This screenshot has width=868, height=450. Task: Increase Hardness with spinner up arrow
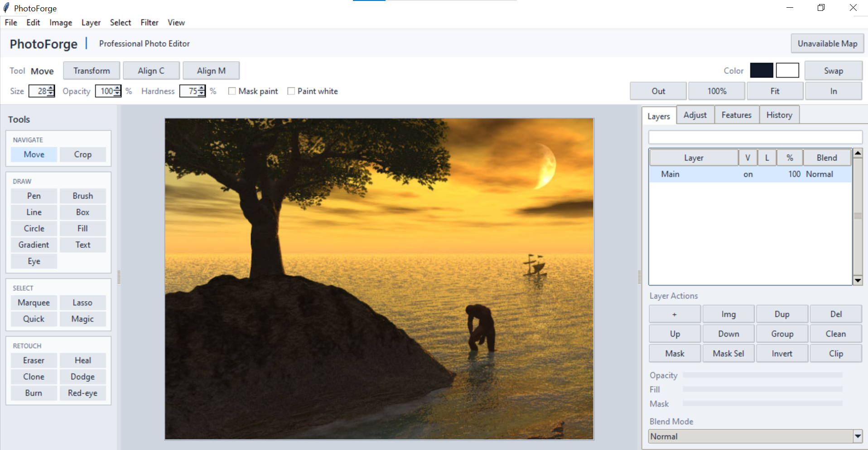(x=202, y=88)
